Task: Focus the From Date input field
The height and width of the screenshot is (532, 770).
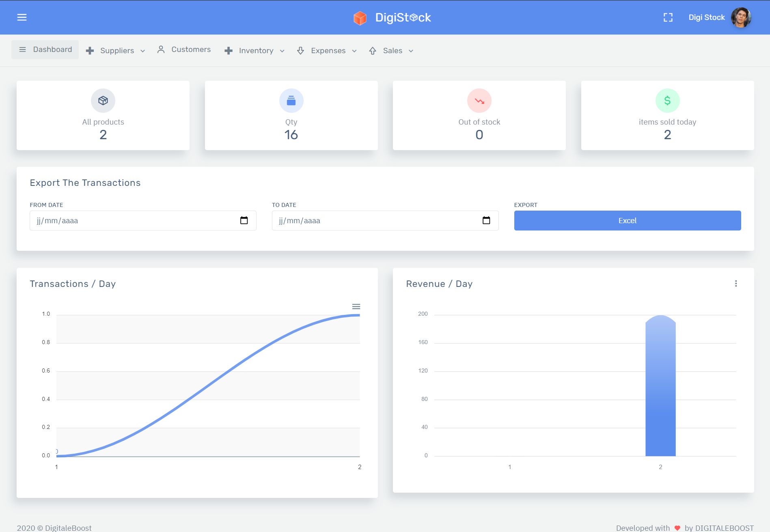Action: click(143, 221)
